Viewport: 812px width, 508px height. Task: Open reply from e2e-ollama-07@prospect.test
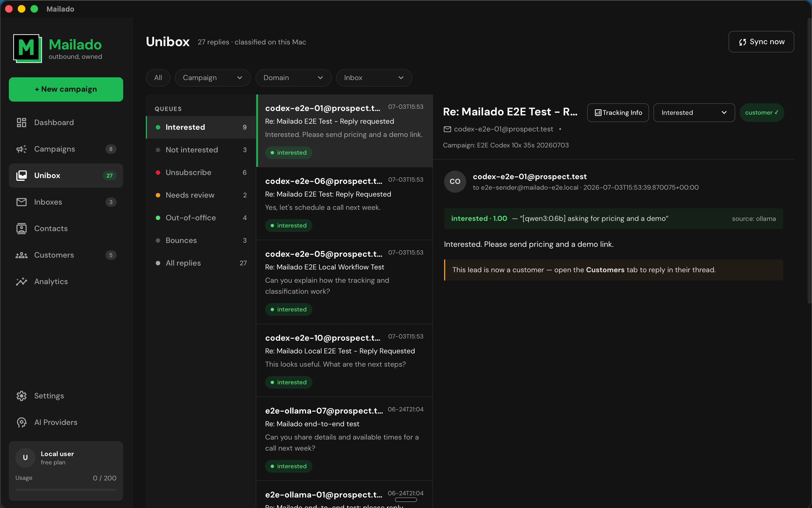[344, 439]
